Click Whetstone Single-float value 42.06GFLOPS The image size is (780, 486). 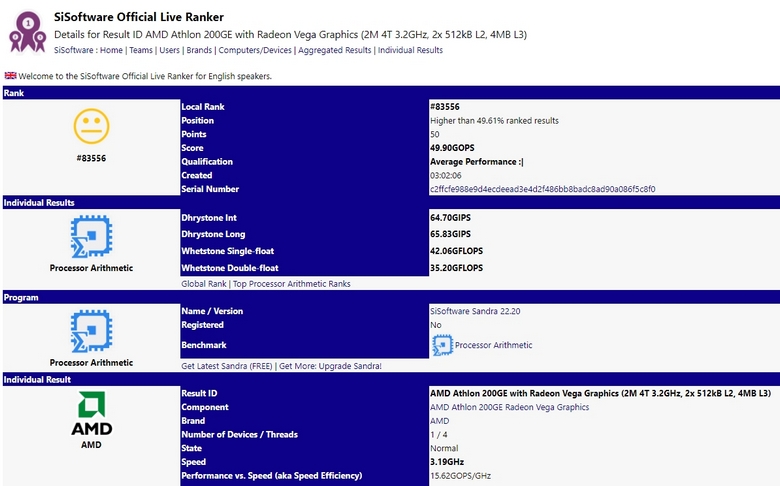coord(457,251)
